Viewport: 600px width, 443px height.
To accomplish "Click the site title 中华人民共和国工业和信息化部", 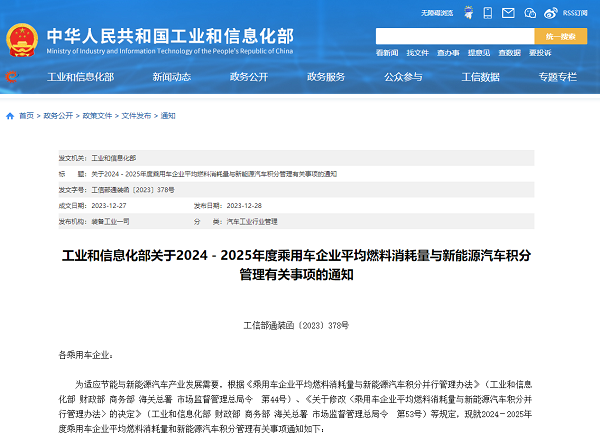I will (170, 36).
